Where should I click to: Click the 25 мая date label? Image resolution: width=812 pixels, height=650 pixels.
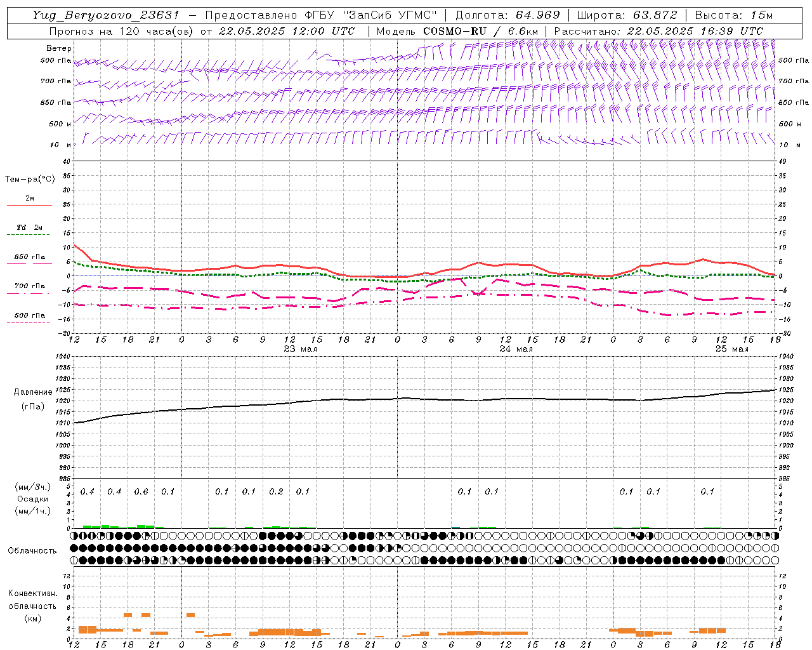point(731,349)
